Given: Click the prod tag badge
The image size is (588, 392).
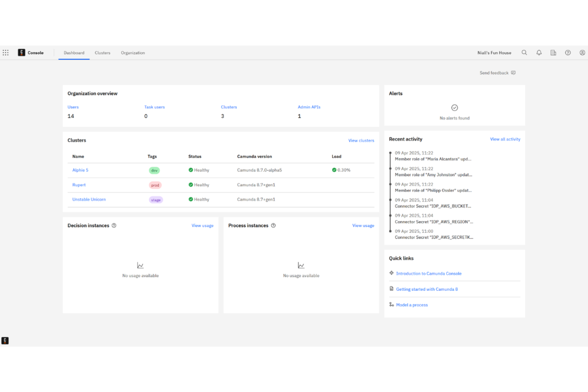Looking at the screenshot, I should click(155, 185).
